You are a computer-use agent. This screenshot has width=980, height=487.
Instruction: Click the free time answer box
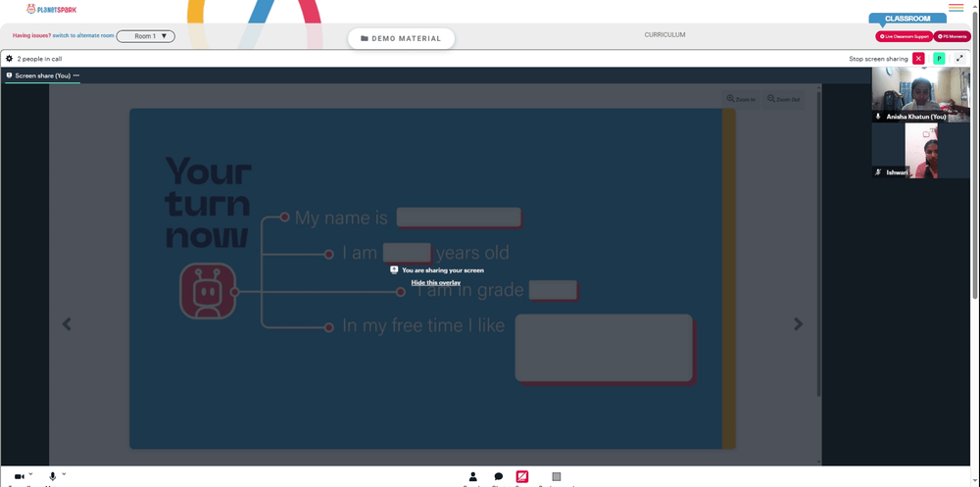[604, 348]
